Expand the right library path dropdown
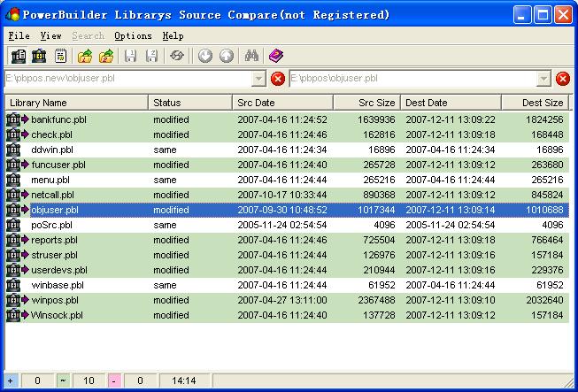578x392 pixels. point(543,79)
